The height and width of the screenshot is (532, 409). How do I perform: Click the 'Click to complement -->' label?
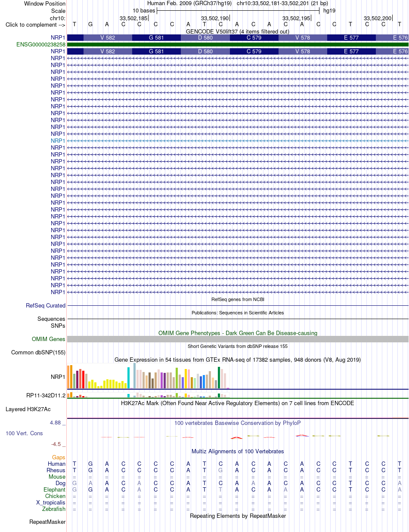[x=35, y=25]
